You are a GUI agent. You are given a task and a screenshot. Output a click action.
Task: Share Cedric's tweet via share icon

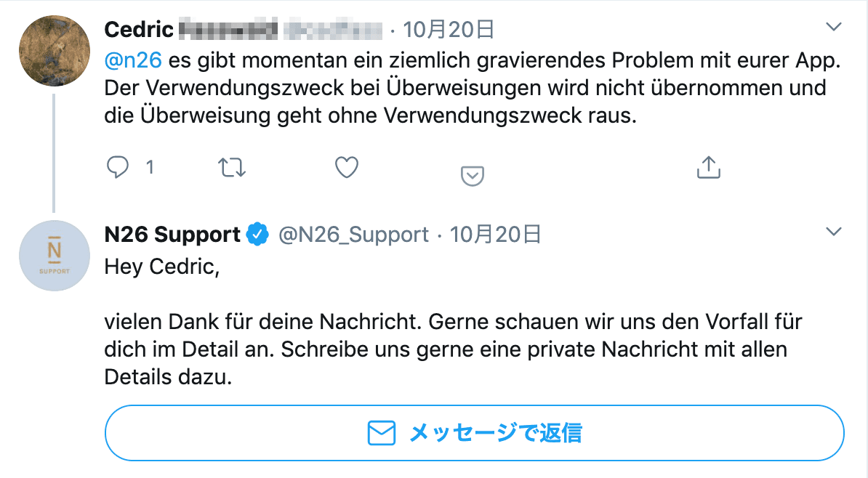[708, 168]
